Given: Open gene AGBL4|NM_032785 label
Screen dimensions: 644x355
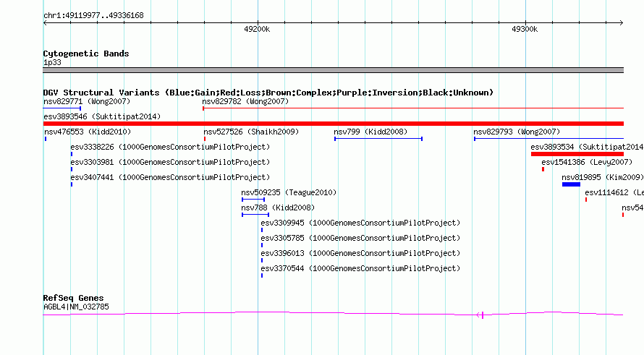Looking at the screenshot, I should 76,307.
